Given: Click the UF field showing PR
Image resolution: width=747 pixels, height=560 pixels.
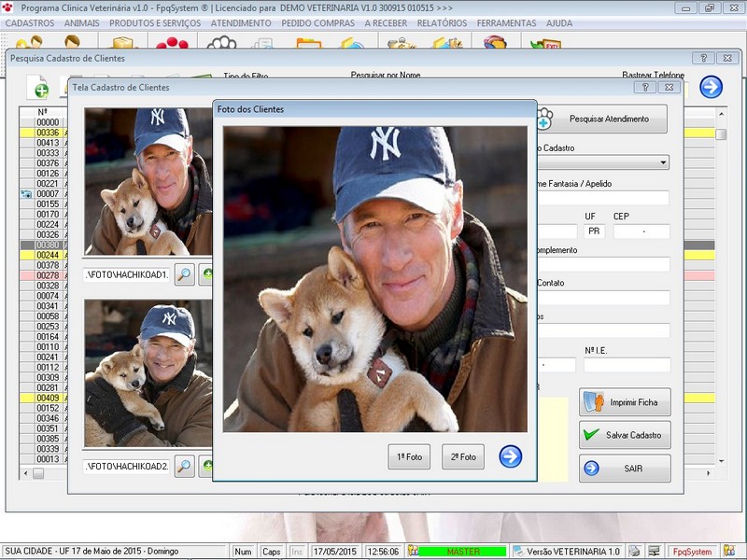Looking at the screenshot, I should point(594,231).
